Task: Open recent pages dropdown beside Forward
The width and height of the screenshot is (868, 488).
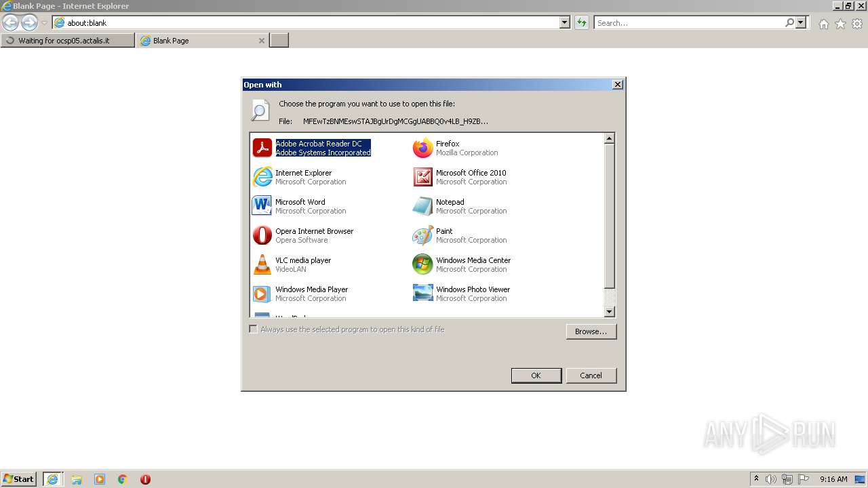Action: pyautogui.click(x=44, y=23)
